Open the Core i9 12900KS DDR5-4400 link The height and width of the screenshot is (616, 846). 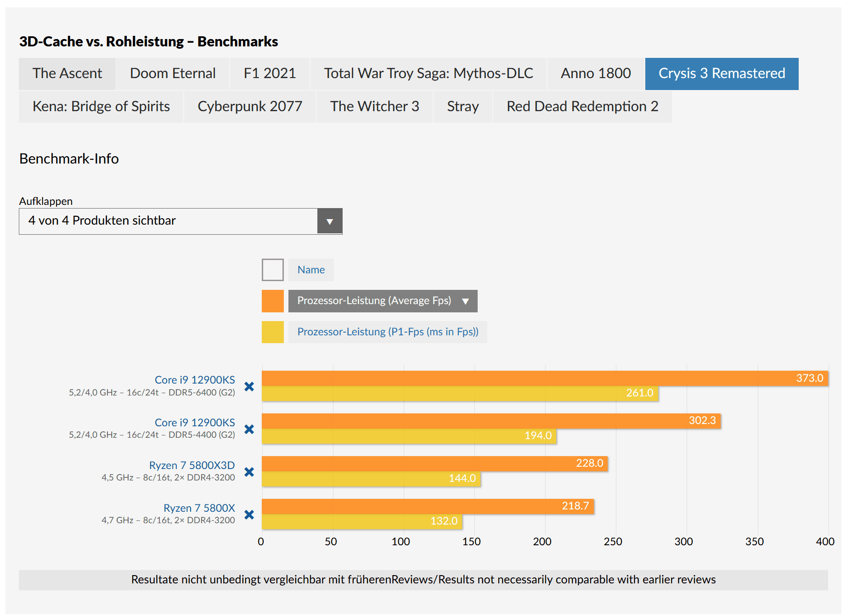pos(195,423)
